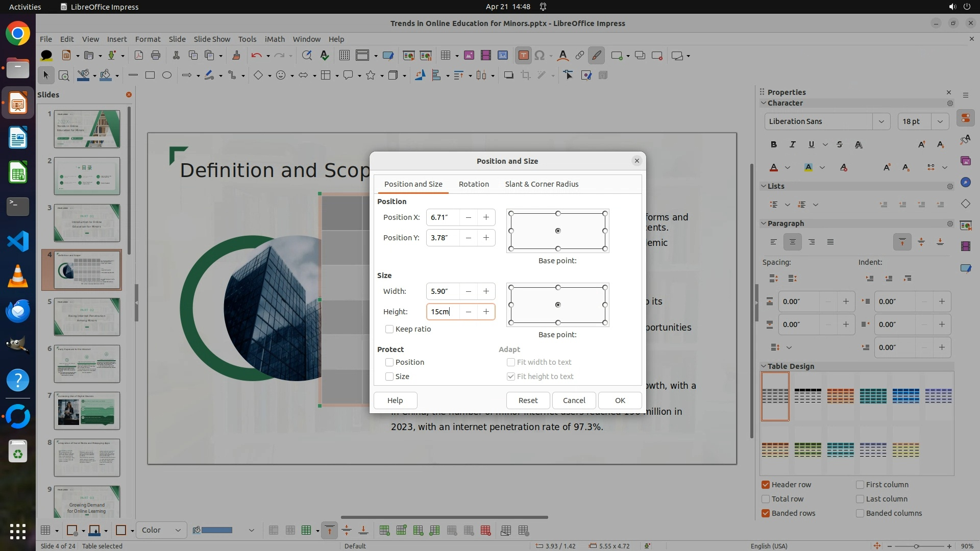Select the blue table design style

(x=905, y=396)
